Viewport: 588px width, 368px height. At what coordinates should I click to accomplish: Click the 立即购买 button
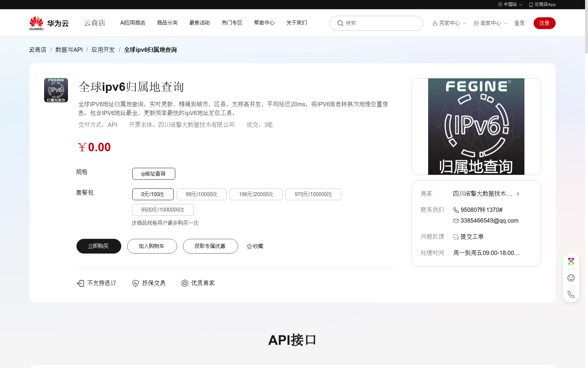(x=99, y=246)
